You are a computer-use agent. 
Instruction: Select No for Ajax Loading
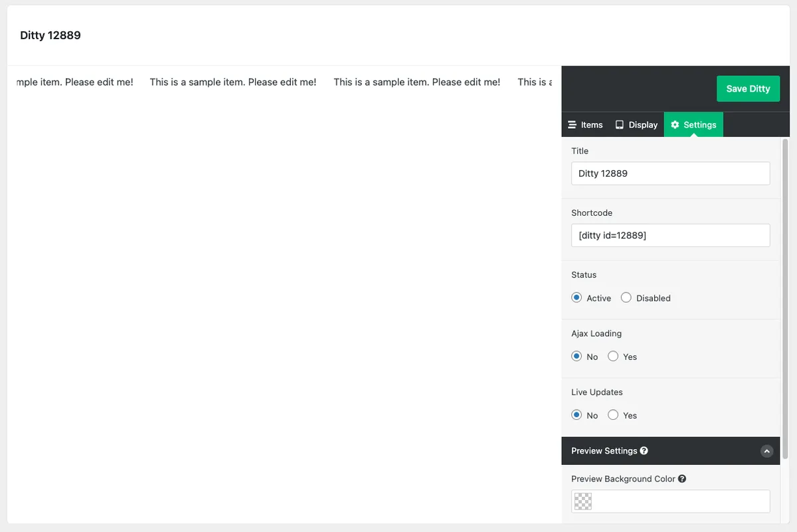pos(576,356)
